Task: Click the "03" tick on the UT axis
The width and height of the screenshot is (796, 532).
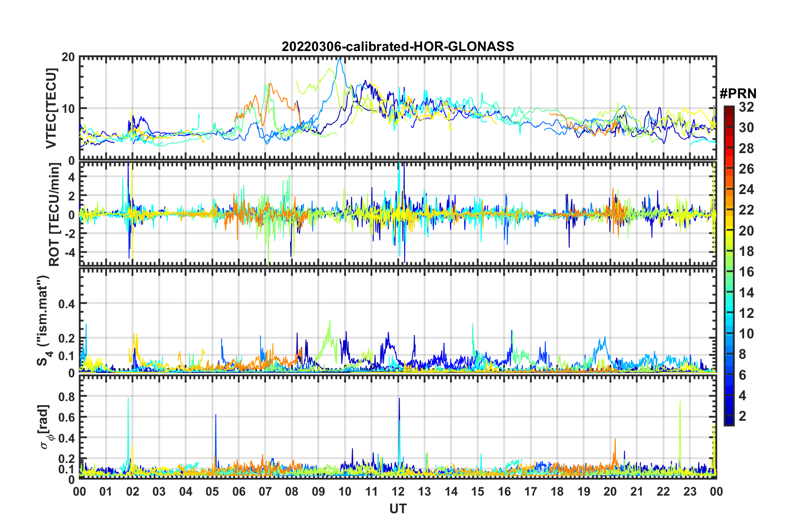Action: 159,491
